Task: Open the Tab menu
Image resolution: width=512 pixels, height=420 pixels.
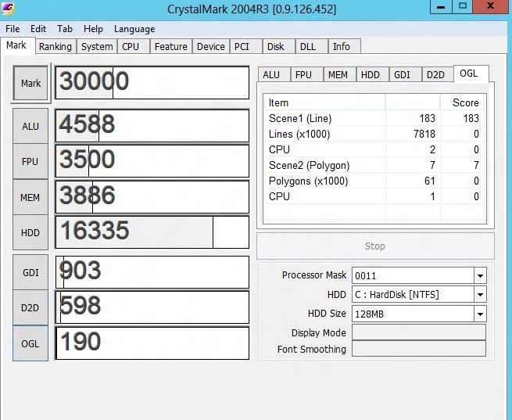Action: pyautogui.click(x=65, y=29)
